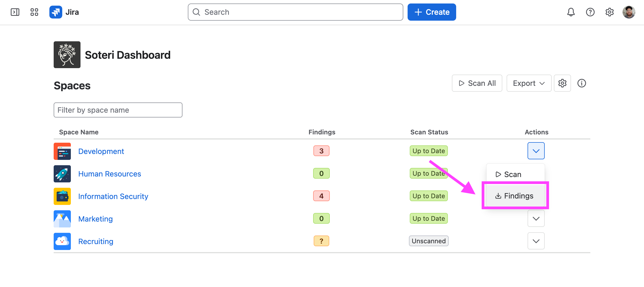This screenshot has width=644, height=287.
Task: Click the Jira logo icon
Action: pyautogui.click(x=56, y=12)
